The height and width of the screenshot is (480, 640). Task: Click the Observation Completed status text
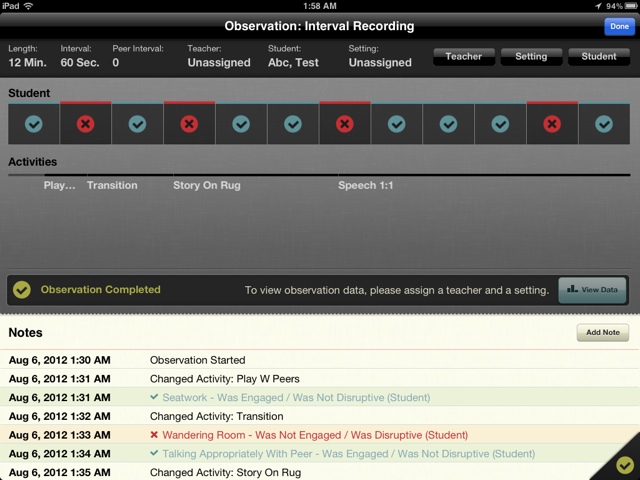click(x=100, y=289)
